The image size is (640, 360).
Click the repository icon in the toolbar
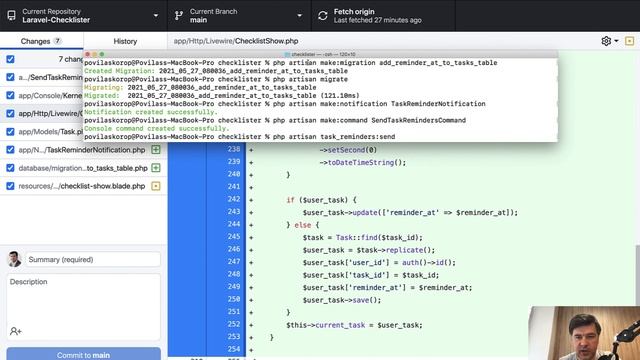[x=11, y=16]
